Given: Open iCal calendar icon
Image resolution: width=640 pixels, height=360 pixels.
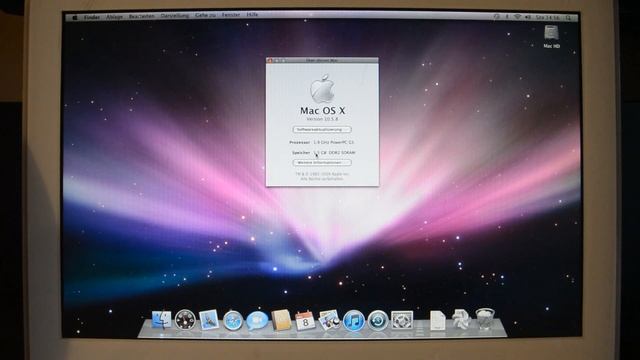Looking at the screenshot, I should (305, 320).
